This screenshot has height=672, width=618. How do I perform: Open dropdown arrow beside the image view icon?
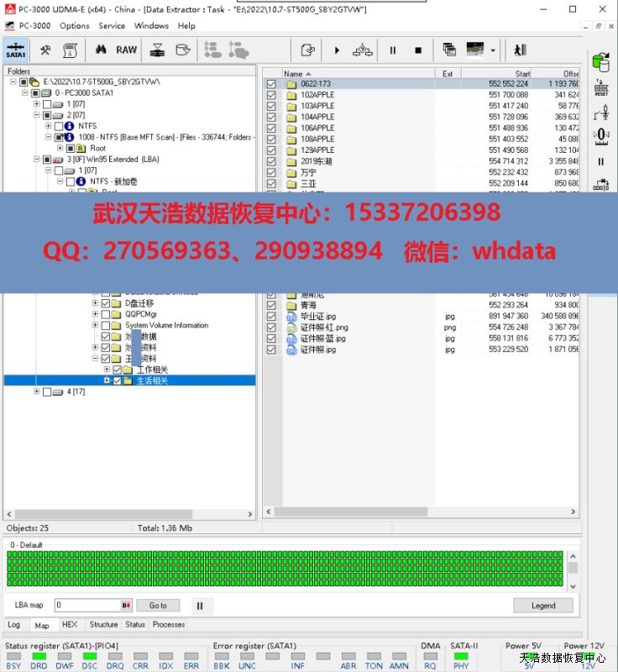492,50
